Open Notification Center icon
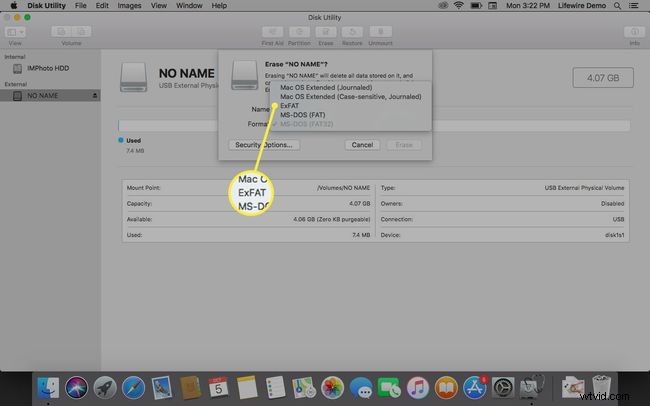Viewport: 650px width, 406px height. pyautogui.click(x=633, y=6)
